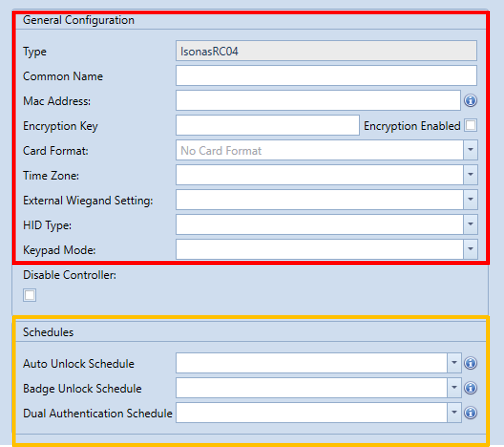Viewport: 504px width, 447px height.
Task: Expand the Auto Unlock Schedule dropdown
Action: [454, 363]
